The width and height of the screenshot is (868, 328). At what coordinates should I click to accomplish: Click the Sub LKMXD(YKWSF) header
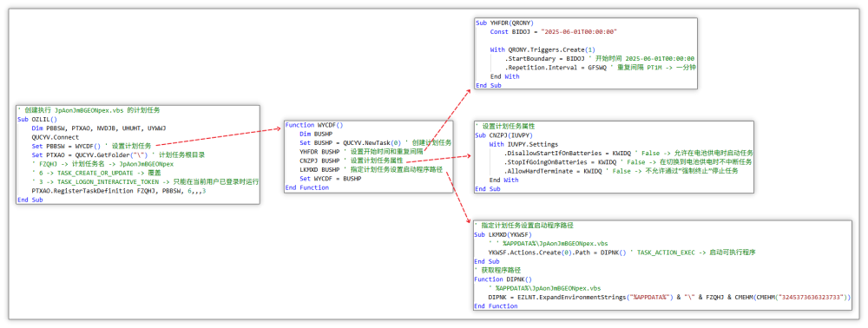click(x=503, y=234)
